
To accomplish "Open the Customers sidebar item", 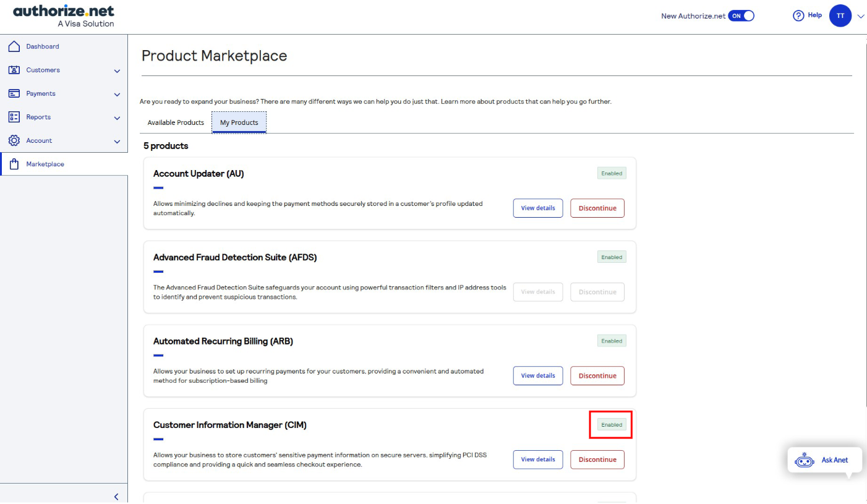I will tap(64, 70).
